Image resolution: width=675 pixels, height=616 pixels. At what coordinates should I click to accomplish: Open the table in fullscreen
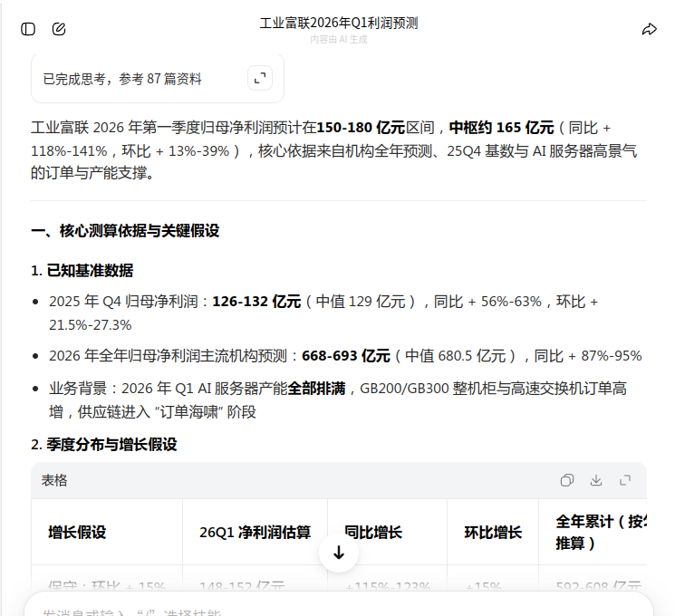point(625,480)
